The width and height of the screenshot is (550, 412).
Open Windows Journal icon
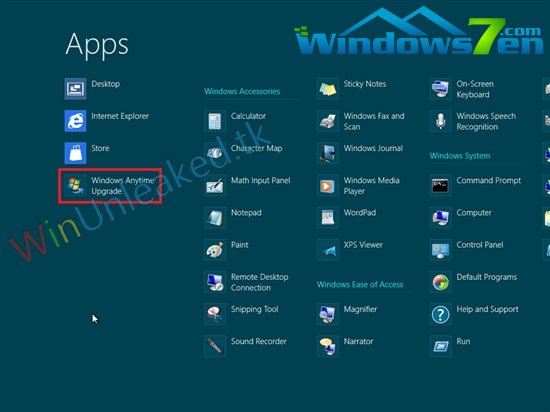click(328, 153)
